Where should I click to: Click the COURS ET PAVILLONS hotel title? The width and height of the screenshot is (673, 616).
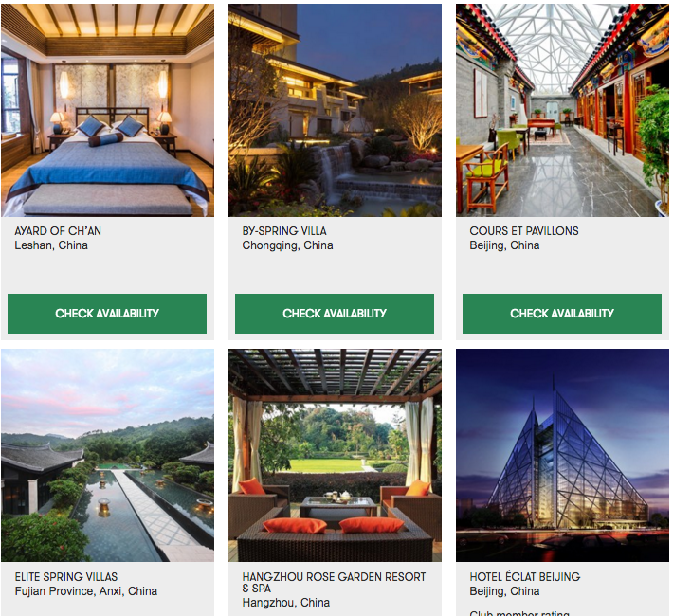point(524,231)
